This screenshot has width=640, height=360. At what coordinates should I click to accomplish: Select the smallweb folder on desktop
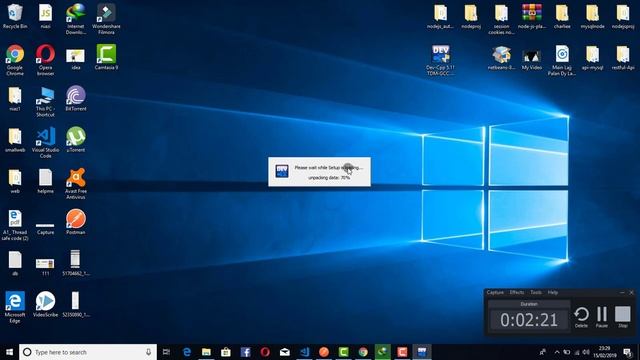click(15, 140)
